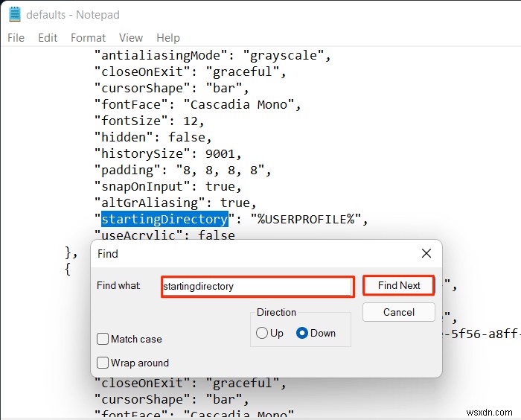
Task: Click the "antialiasingMode": "grayscale" line
Action: [x=213, y=56]
